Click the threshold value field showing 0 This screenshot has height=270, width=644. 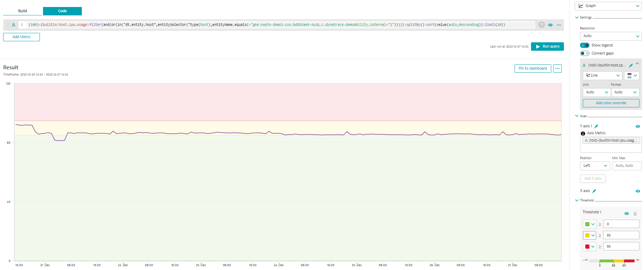(x=621, y=224)
